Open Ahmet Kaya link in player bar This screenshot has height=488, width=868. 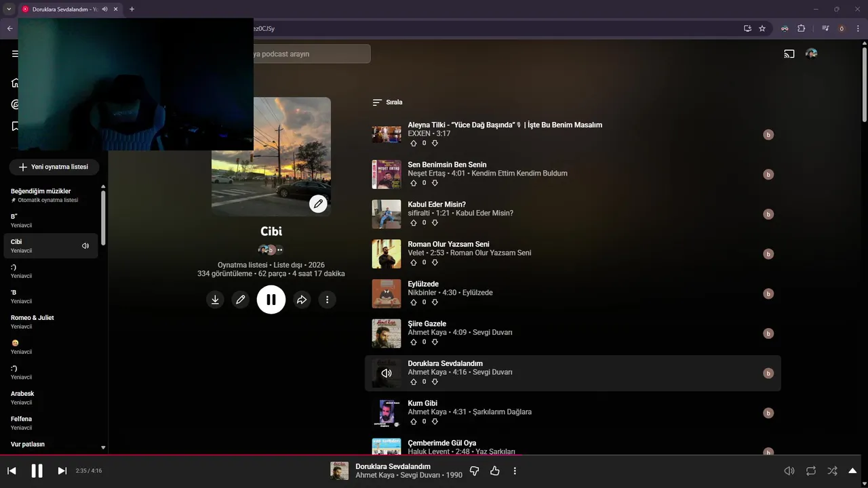coord(375,475)
